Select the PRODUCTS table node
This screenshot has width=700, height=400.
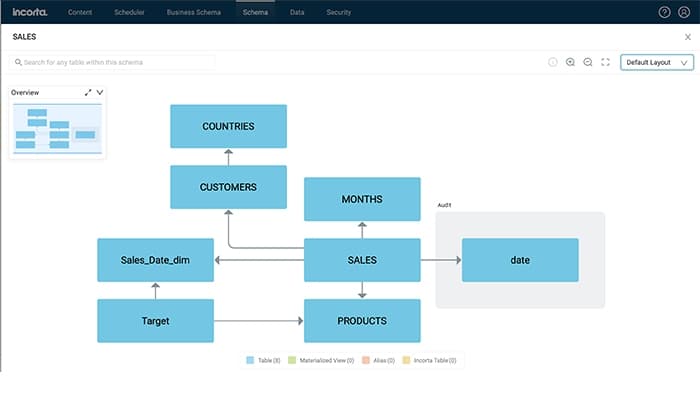pos(362,321)
